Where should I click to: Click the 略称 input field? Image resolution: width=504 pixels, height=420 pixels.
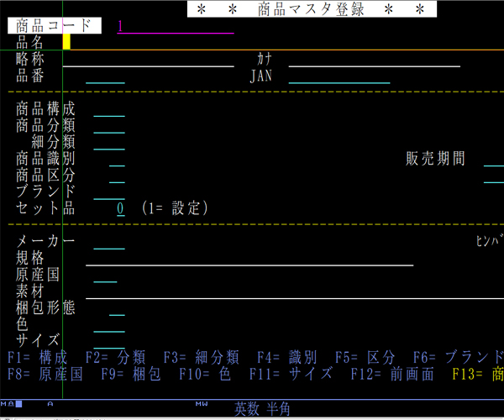148,60
